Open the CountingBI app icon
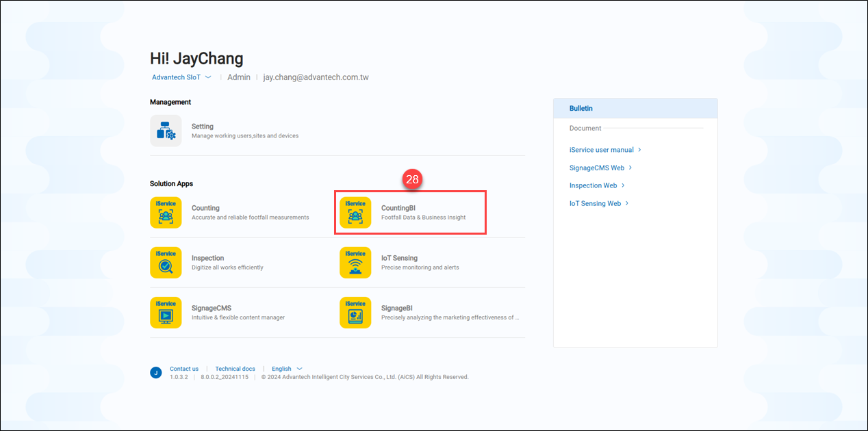This screenshot has height=431, width=868. pyautogui.click(x=355, y=212)
